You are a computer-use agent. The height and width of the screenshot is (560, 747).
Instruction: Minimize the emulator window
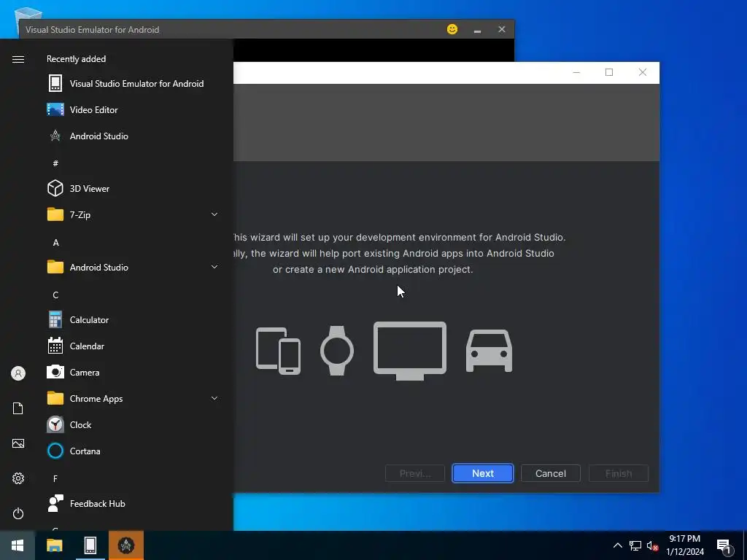click(x=477, y=29)
